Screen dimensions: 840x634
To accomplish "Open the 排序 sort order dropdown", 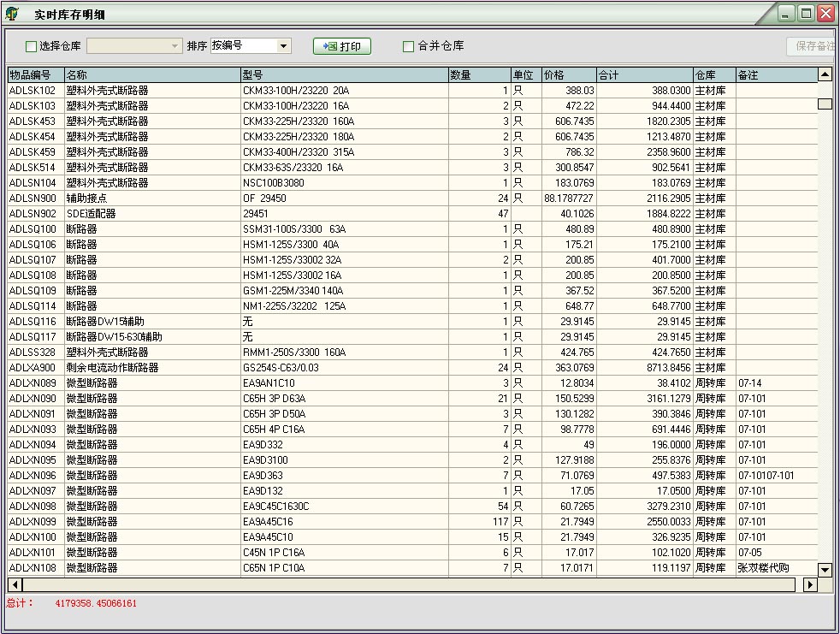I will 284,46.
